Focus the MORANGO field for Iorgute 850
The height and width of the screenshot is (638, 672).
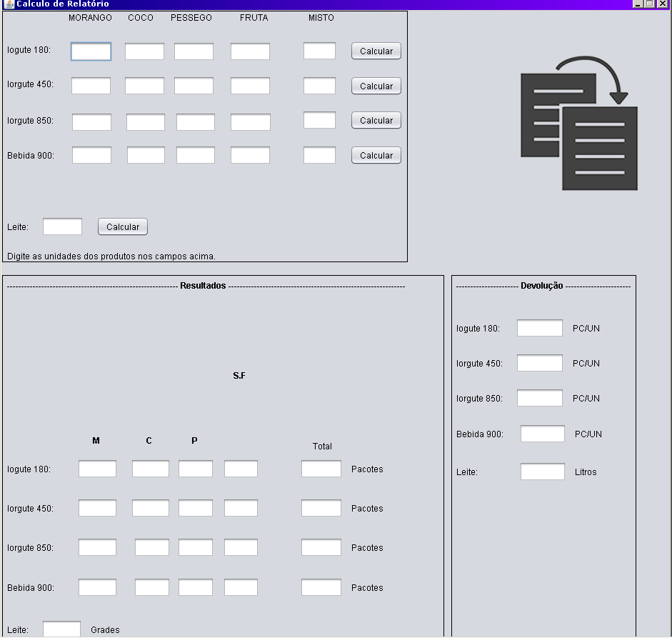coord(91,122)
